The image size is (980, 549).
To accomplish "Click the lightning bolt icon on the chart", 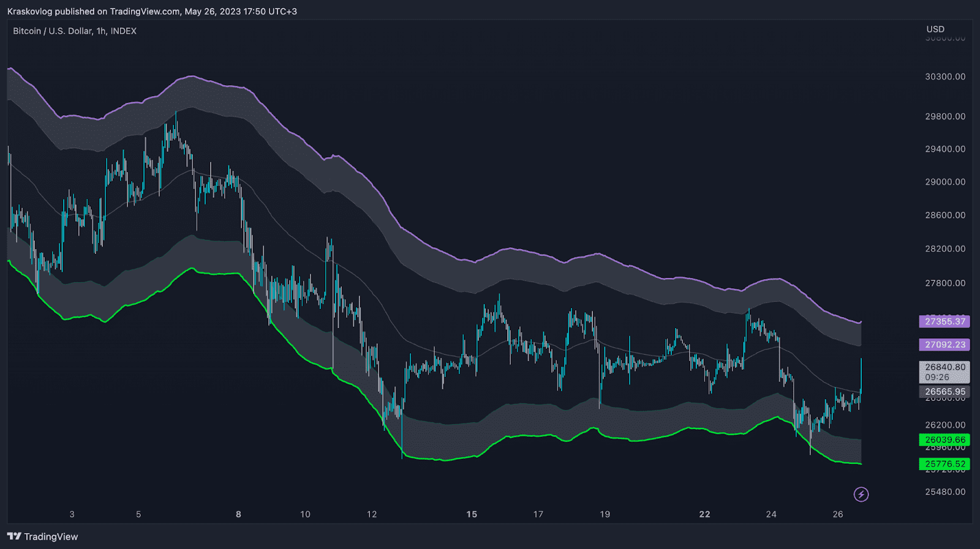I will click(861, 494).
